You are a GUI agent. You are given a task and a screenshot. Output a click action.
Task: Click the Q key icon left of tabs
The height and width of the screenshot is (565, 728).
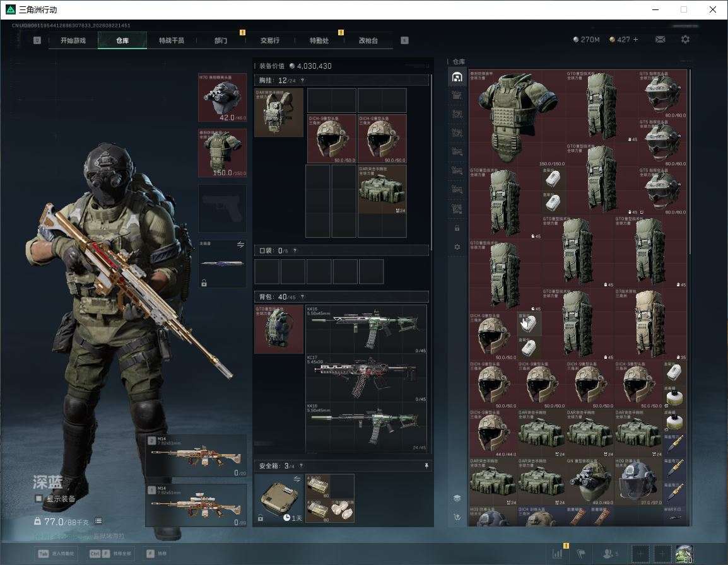(x=37, y=40)
